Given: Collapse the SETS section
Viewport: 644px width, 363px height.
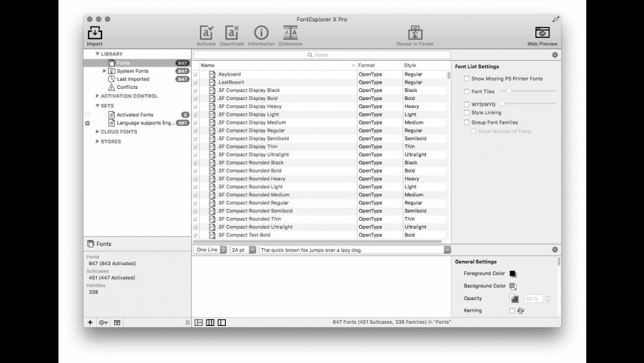Looking at the screenshot, I should pyautogui.click(x=97, y=106).
